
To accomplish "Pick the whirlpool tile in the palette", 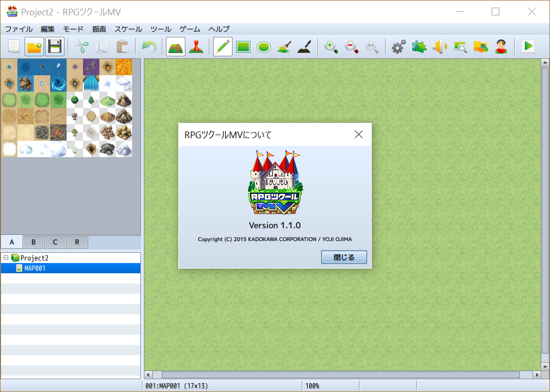I will tap(58, 83).
